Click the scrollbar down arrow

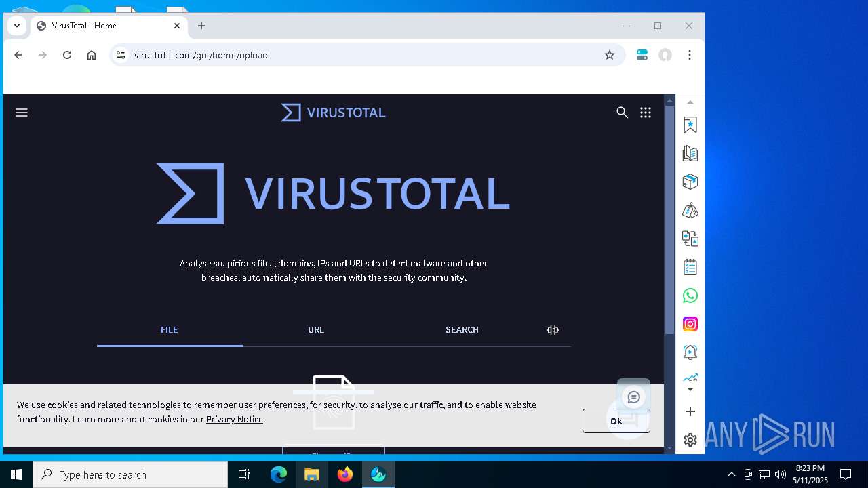point(669,448)
